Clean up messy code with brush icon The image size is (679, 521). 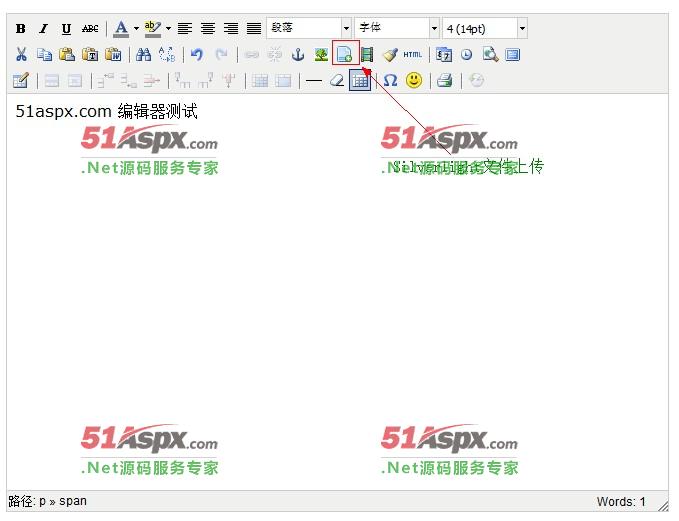point(390,55)
